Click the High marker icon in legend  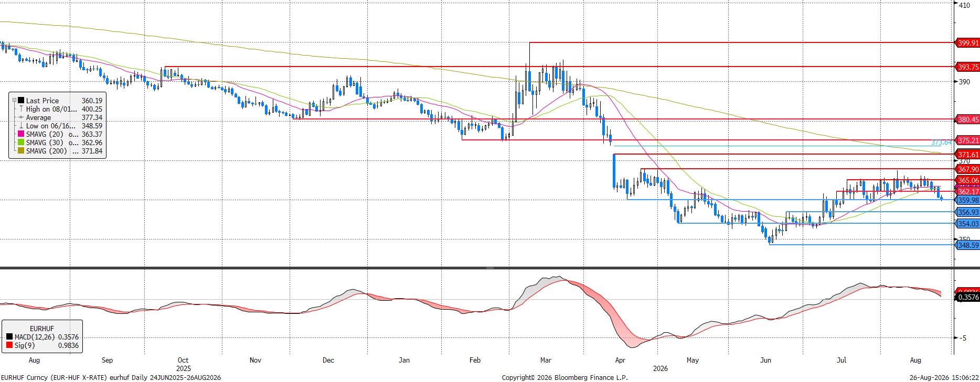[x=21, y=109]
